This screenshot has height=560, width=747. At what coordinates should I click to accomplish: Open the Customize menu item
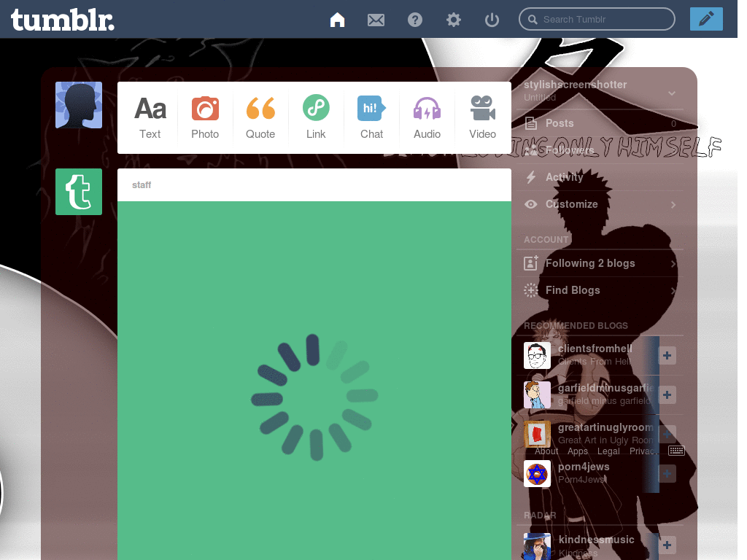(600, 204)
